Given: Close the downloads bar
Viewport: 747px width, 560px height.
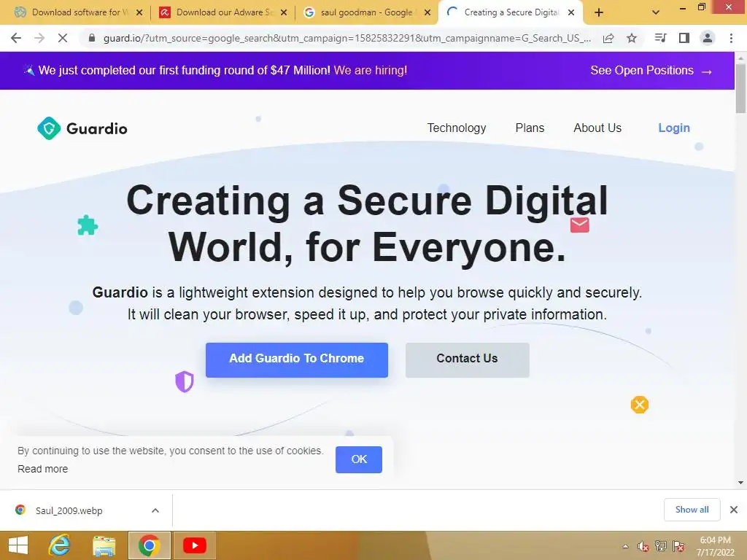Looking at the screenshot, I should click(x=734, y=510).
